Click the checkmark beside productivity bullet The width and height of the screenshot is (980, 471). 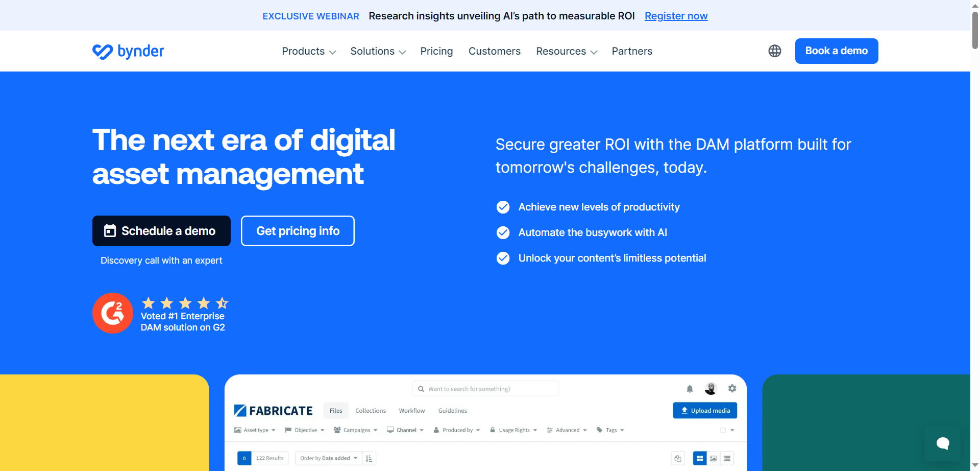pyautogui.click(x=503, y=207)
